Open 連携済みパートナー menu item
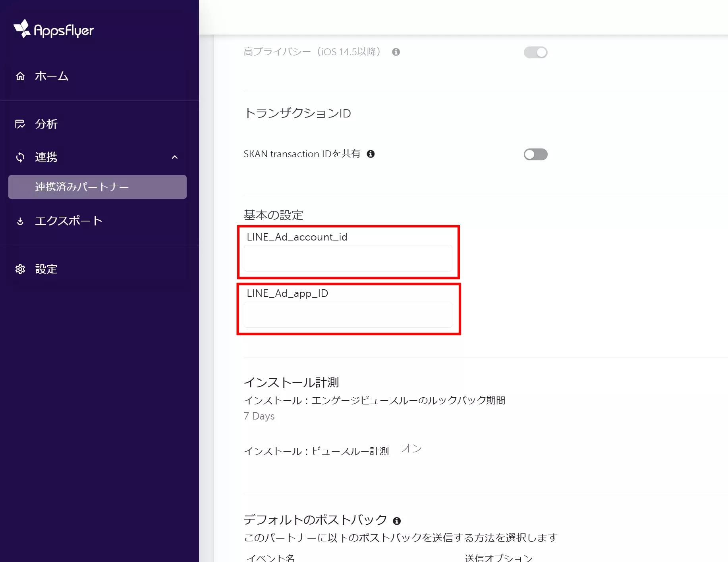This screenshot has width=728, height=562. 97,187
